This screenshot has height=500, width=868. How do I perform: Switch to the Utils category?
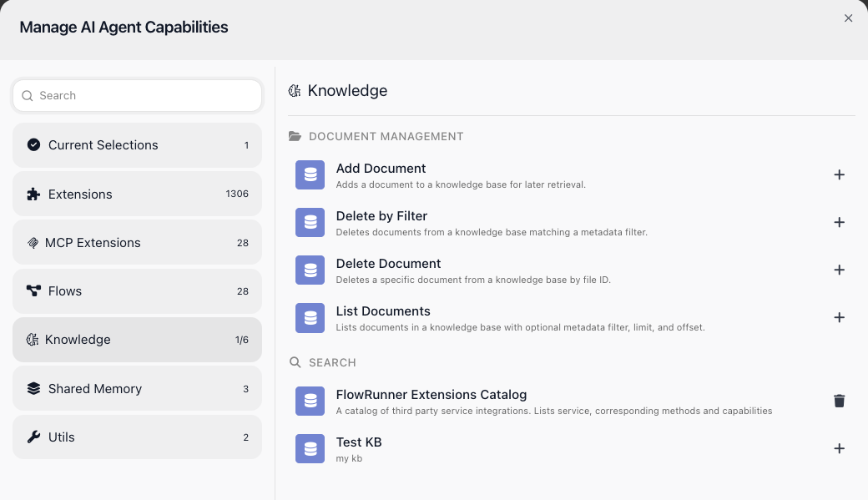pos(137,437)
